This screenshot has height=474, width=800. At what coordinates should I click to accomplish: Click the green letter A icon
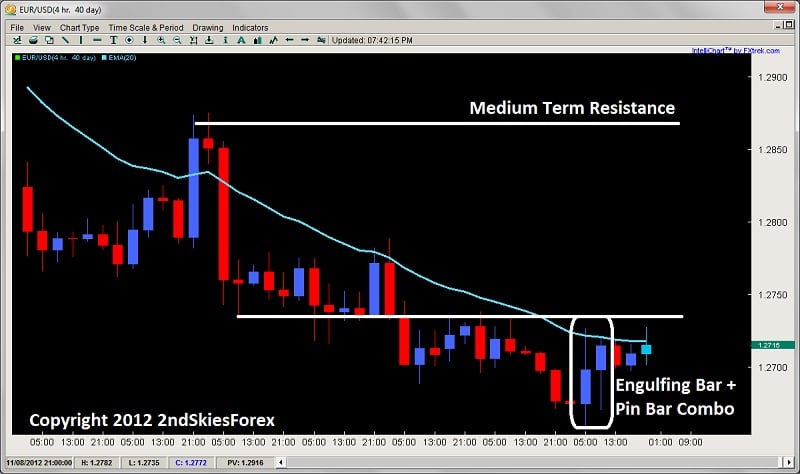pos(241,40)
